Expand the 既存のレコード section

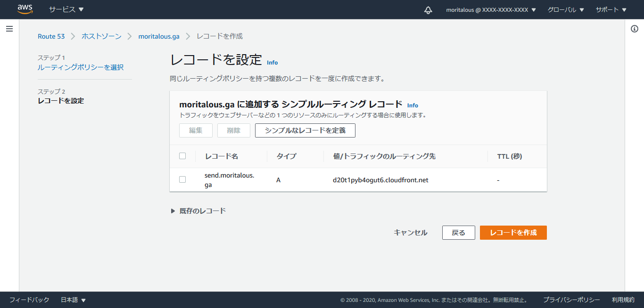[198, 211]
